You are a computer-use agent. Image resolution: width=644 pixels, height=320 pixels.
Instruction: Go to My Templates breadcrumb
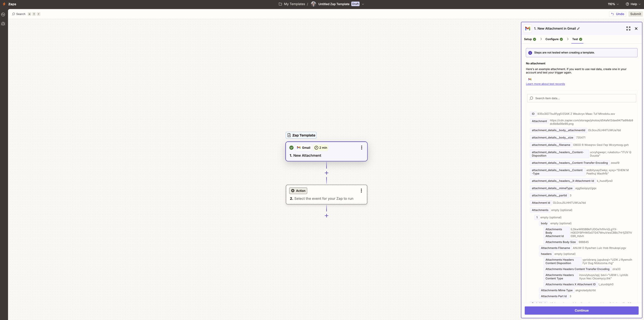[294, 4]
